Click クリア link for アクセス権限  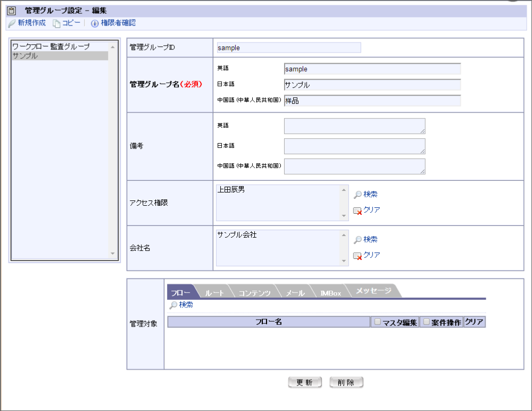372,210
